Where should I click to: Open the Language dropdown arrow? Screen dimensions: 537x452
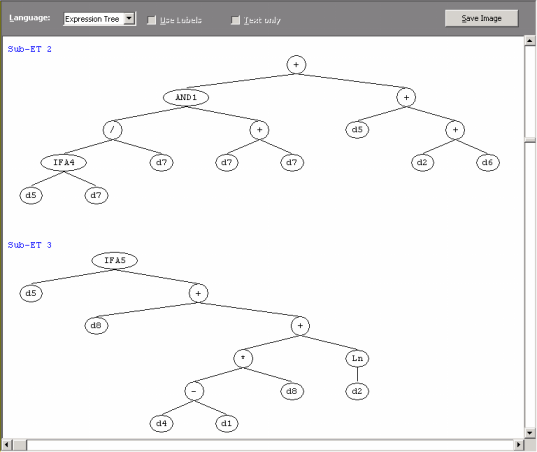click(x=129, y=18)
